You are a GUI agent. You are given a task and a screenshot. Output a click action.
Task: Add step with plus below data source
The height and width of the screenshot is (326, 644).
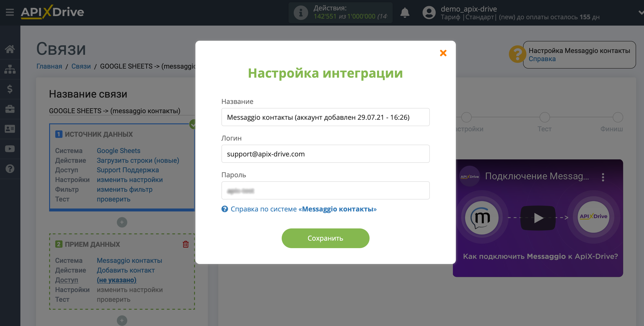pyautogui.click(x=122, y=222)
